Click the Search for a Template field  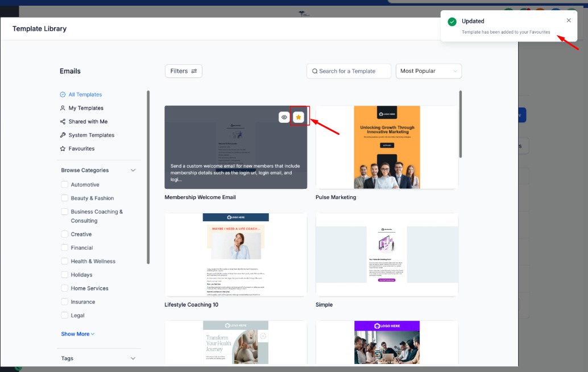[349, 71]
